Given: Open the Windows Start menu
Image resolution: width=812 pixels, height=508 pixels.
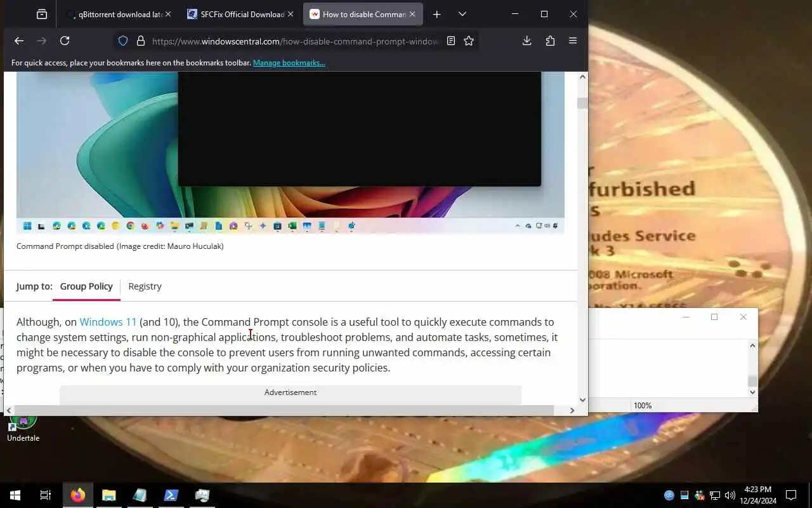Looking at the screenshot, I should click(15, 495).
